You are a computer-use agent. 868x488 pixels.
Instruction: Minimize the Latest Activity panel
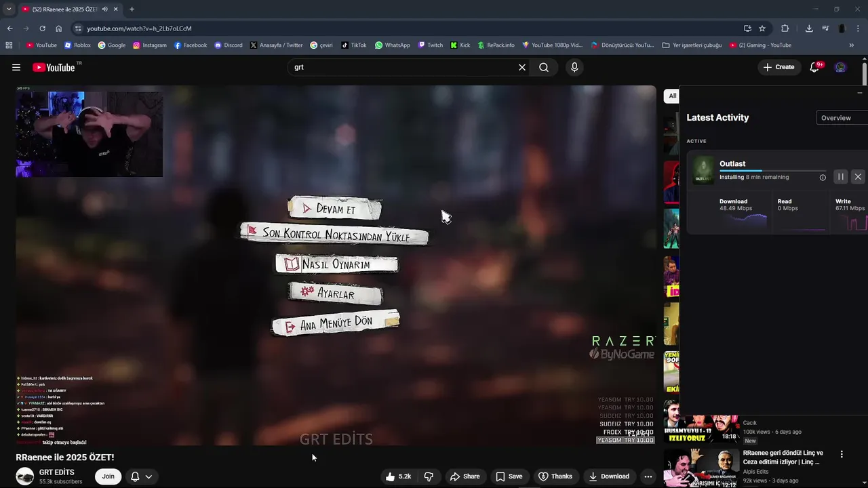click(x=860, y=93)
